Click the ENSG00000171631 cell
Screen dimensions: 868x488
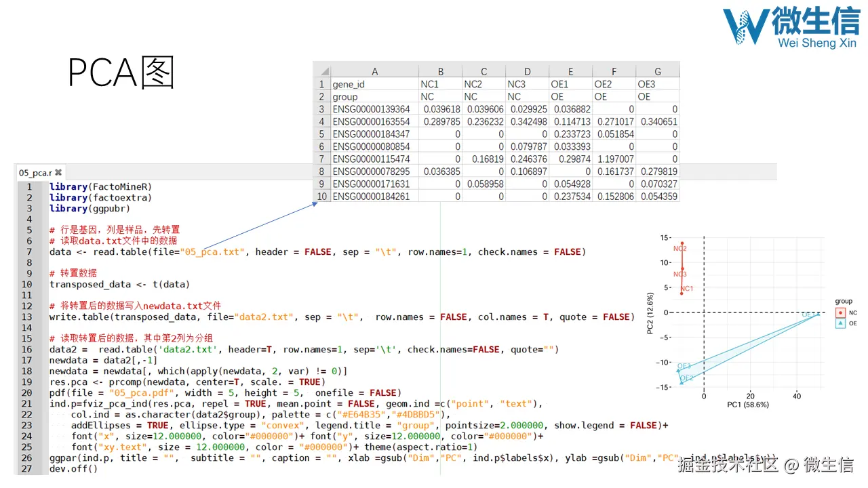coord(374,184)
